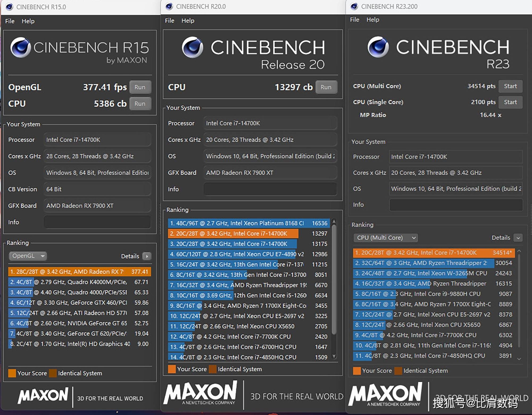
Task: Expand Details chevron in R23 ranking
Action: (518, 238)
